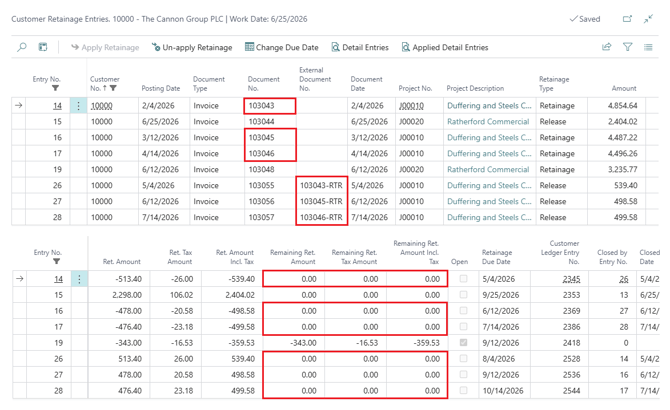Open page in new window icon
The width and height of the screenshot is (670, 410).
pos(627,19)
